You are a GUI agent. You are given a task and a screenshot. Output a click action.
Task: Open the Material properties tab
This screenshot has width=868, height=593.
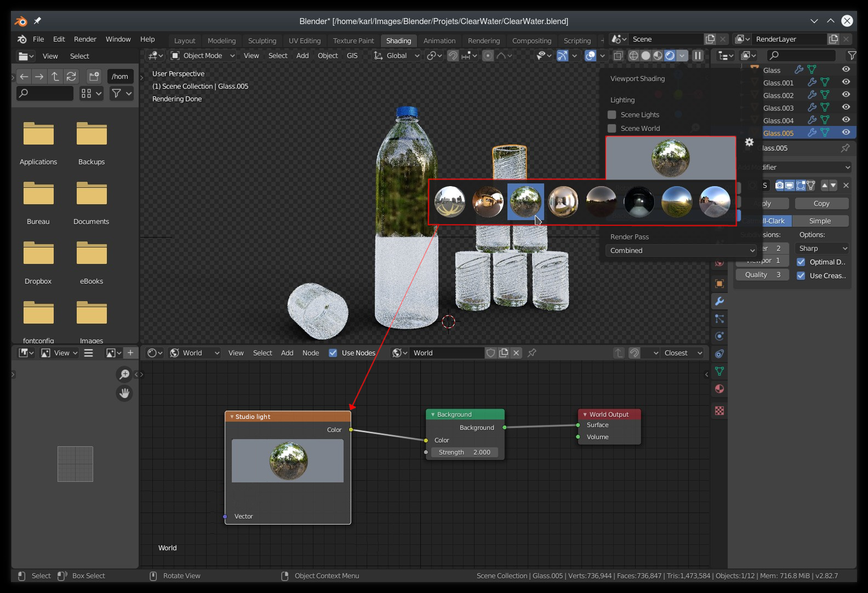pos(719,389)
